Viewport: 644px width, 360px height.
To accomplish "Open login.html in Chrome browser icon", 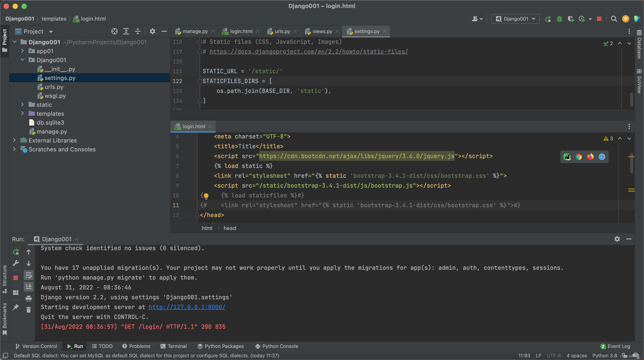I will coord(578,157).
